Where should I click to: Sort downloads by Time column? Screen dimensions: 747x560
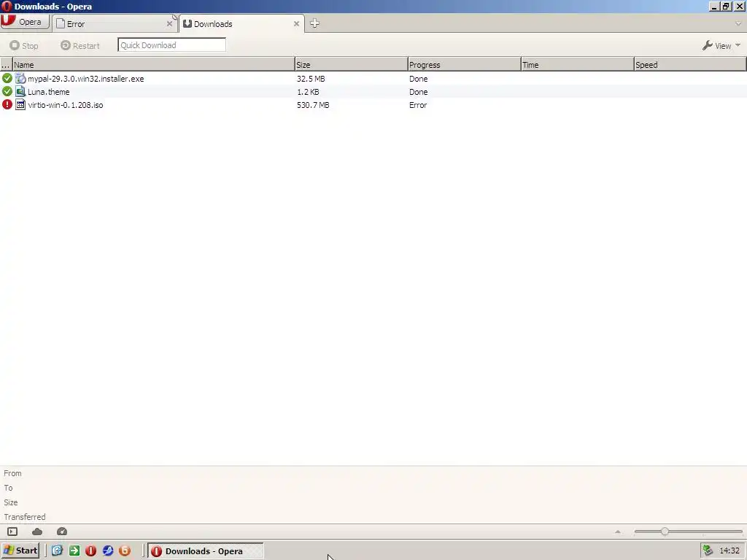[578, 65]
